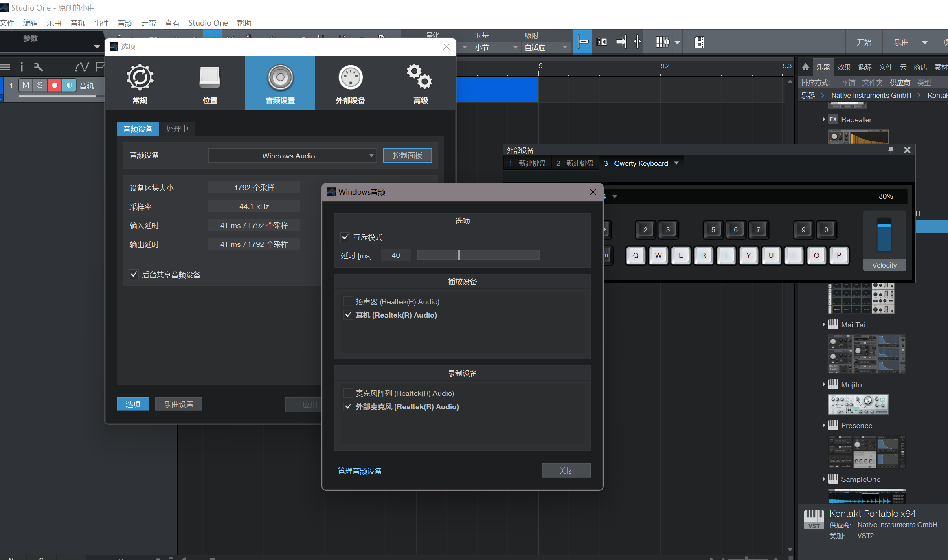Click the 乐曲设置 button
Screen dimensions: 948x560
(178, 404)
